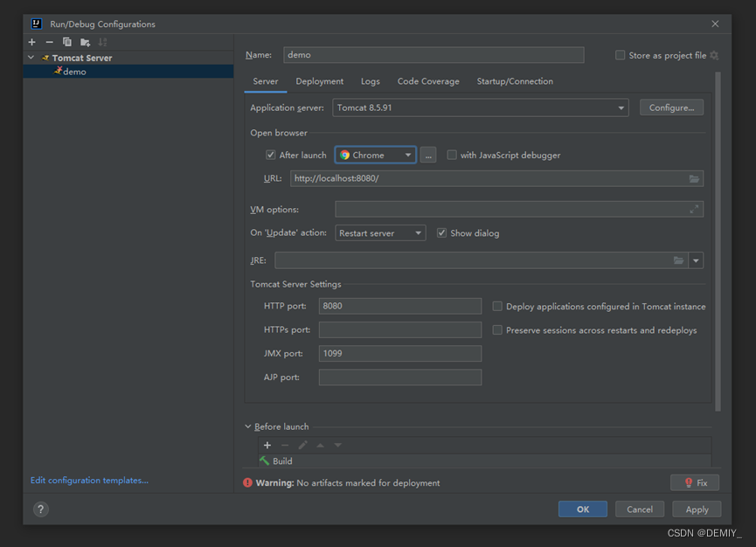This screenshot has width=756, height=547.
Task: Click the sort configurations icon
Action: pyautogui.click(x=102, y=43)
